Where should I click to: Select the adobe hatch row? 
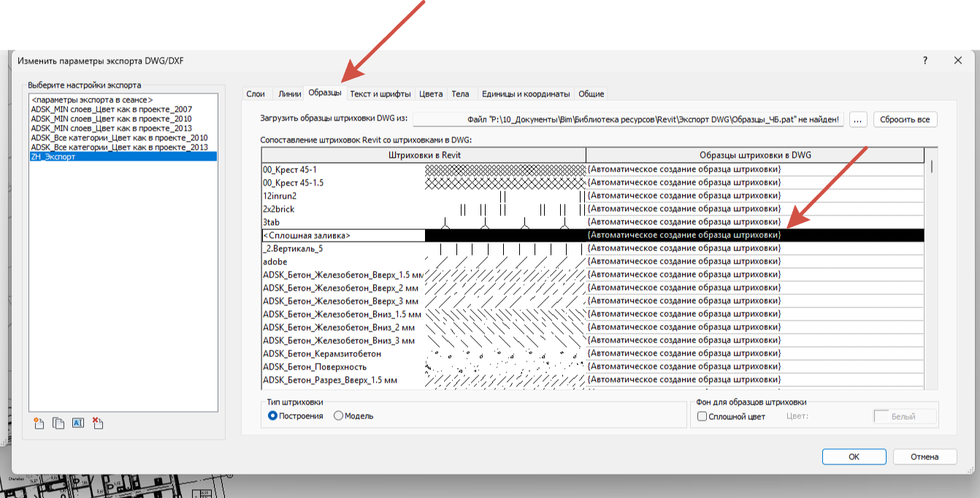click(x=593, y=261)
